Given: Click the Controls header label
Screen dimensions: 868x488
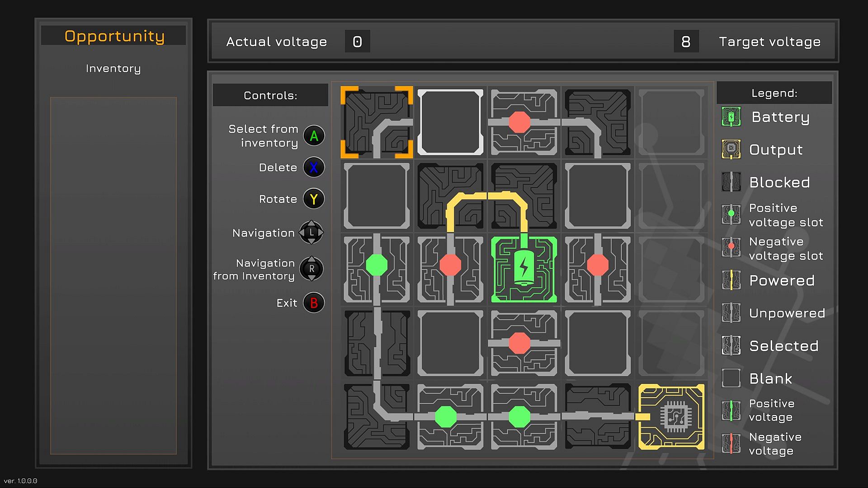Looking at the screenshot, I should coord(270,95).
